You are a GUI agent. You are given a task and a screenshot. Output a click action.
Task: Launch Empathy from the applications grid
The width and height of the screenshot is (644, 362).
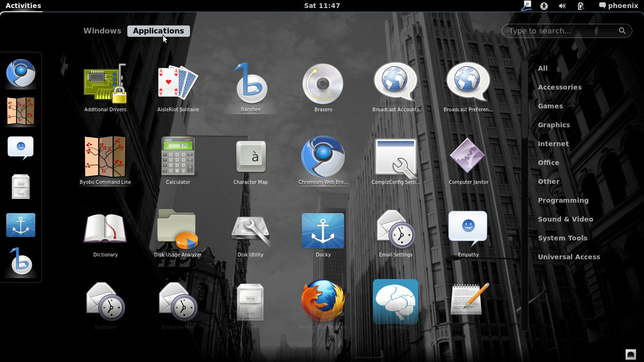(468, 233)
